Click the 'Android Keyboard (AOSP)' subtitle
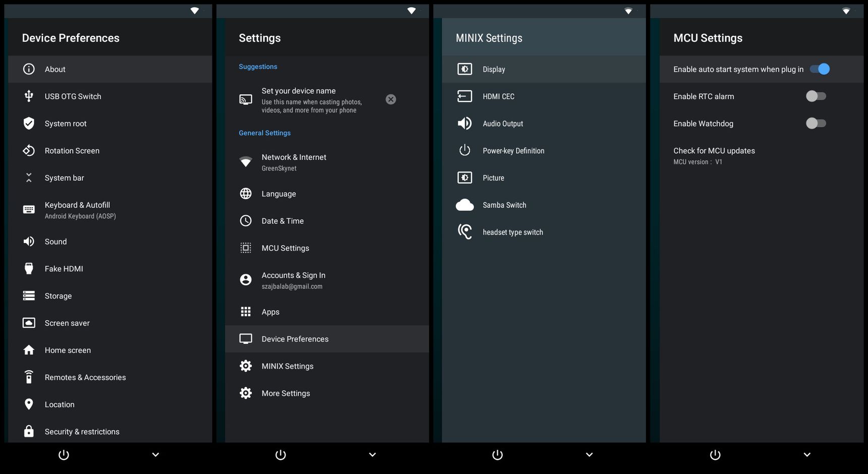The height and width of the screenshot is (474, 868). pyautogui.click(x=80, y=216)
